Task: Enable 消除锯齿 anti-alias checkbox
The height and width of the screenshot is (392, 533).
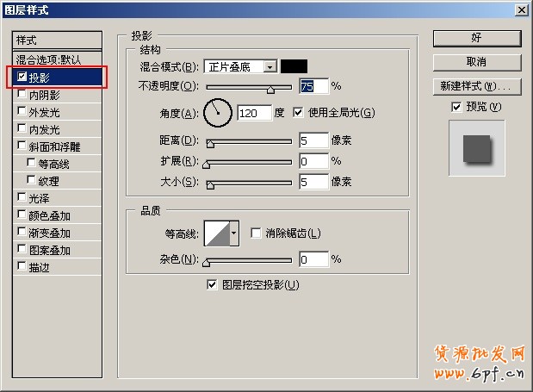Action: [256, 233]
